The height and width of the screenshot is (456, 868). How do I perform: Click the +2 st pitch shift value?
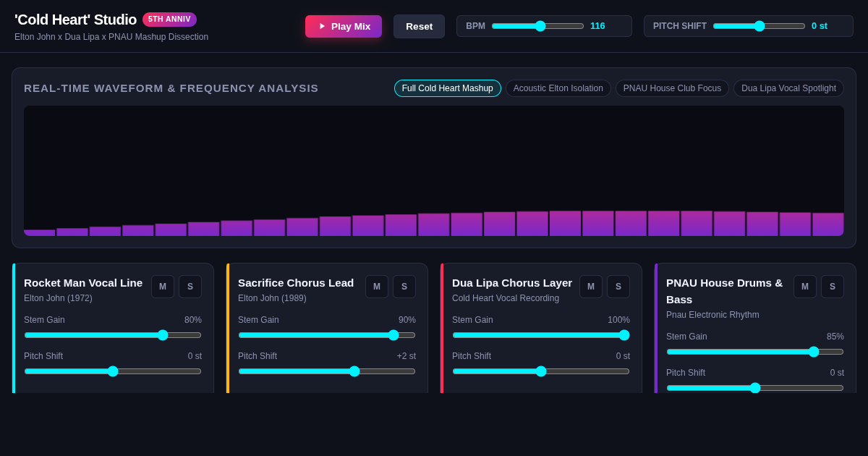tap(407, 356)
